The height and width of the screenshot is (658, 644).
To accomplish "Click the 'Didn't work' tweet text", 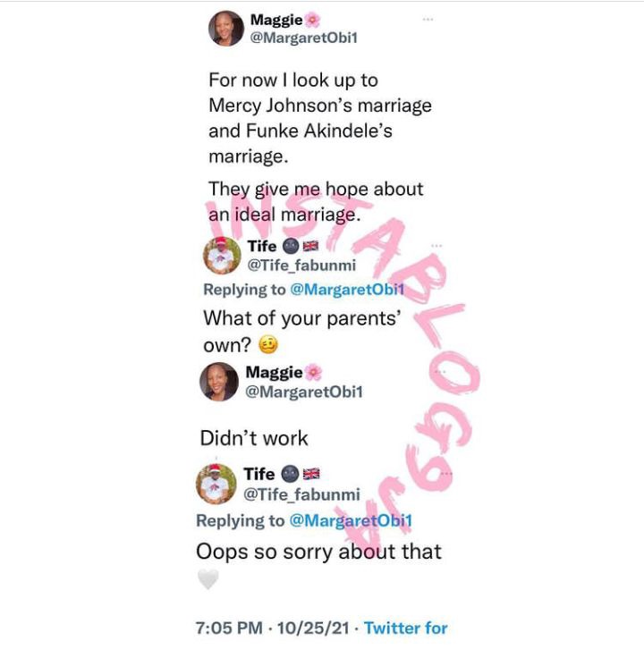I will pyautogui.click(x=254, y=438).
